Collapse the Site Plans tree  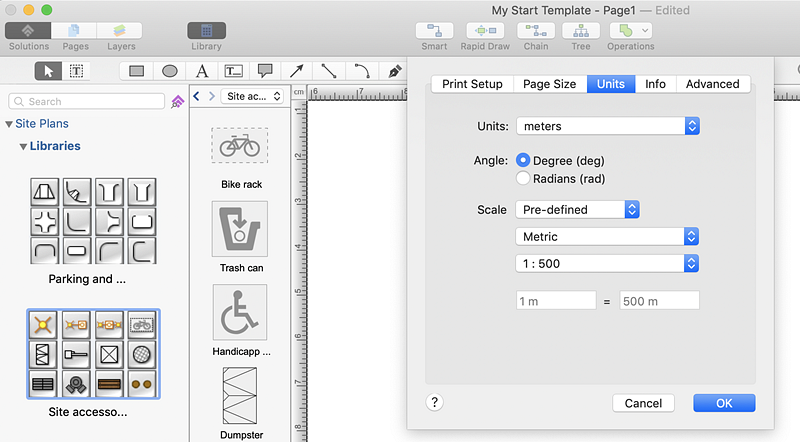pos(9,124)
